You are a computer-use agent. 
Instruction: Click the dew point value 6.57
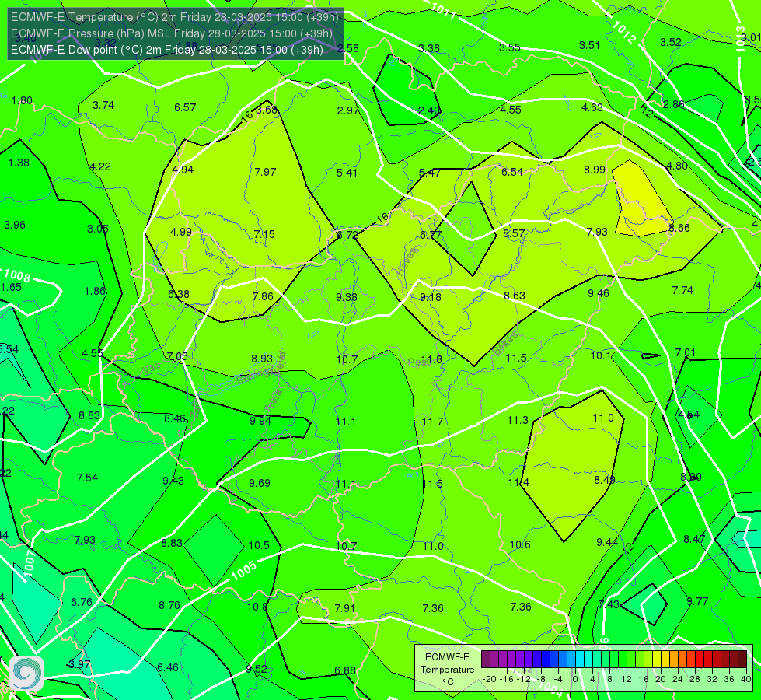[185, 107]
